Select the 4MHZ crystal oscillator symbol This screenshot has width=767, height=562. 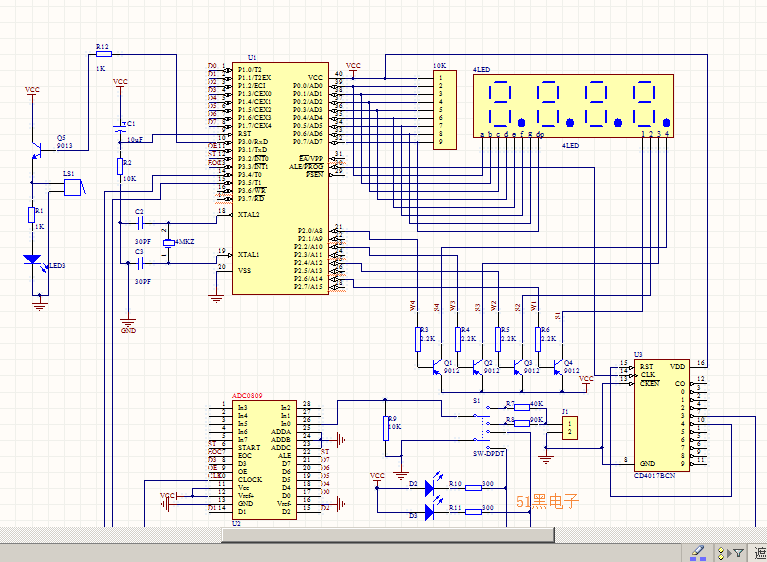[x=168, y=243]
